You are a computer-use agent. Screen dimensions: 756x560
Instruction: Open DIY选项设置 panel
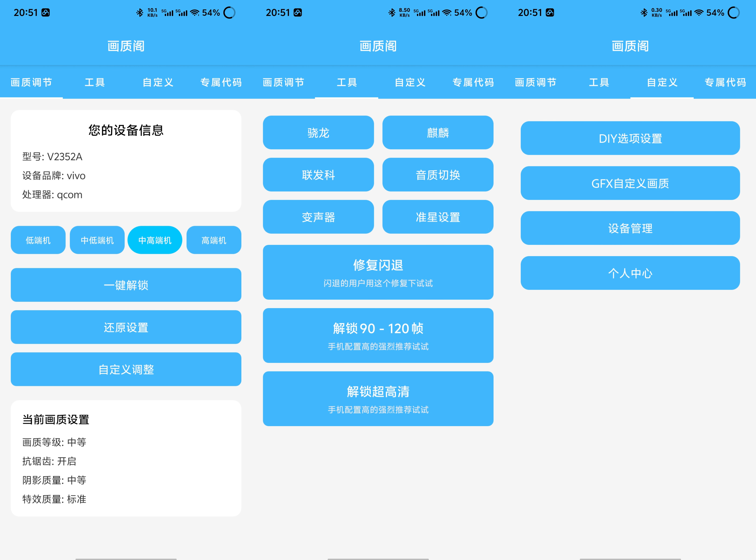coord(630,138)
